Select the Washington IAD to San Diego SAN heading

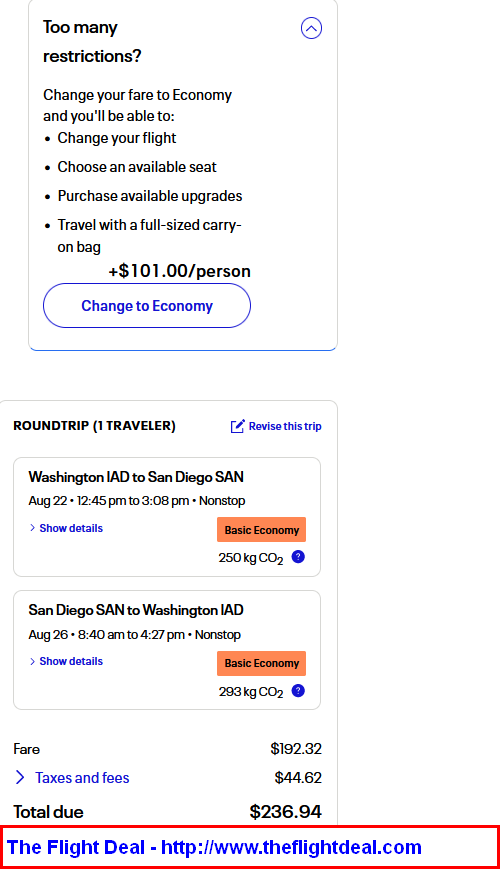[x=136, y=477]
